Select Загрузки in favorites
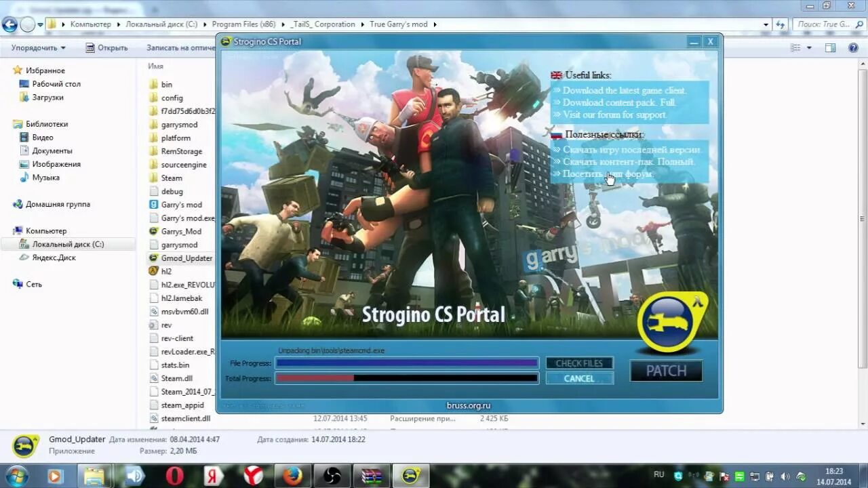This screenshot has height=488, width=868. coord(47,98)
